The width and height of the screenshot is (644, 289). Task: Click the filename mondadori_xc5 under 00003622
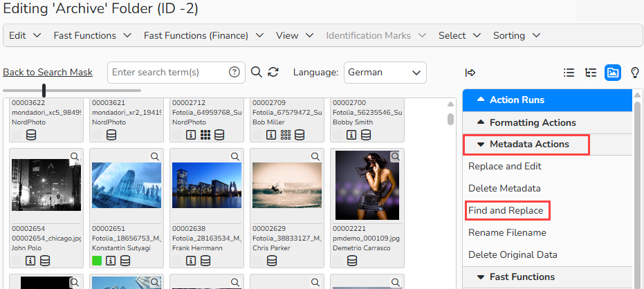pos(46,113)
